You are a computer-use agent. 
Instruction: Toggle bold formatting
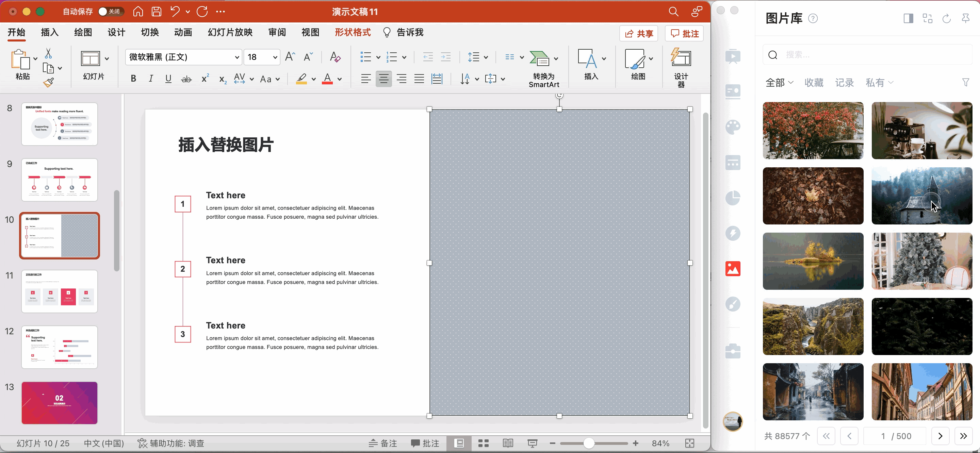pyautogui.click(x=133, y=79)
